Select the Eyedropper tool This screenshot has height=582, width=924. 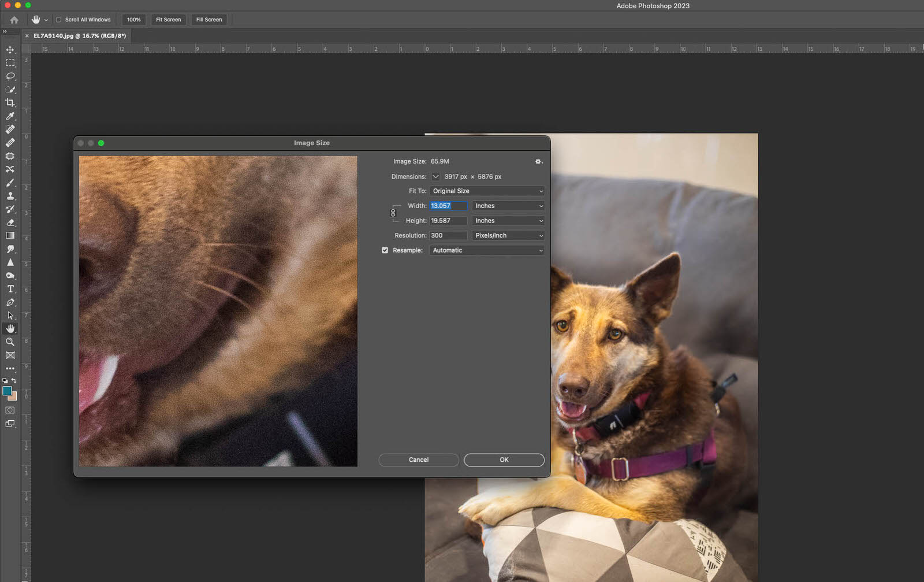[x=10, y=116]
